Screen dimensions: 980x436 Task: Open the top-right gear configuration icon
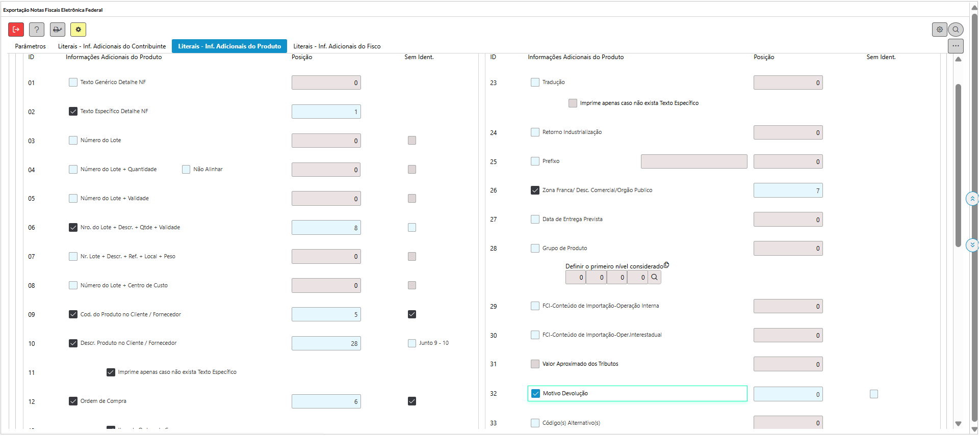click(939, 30)
